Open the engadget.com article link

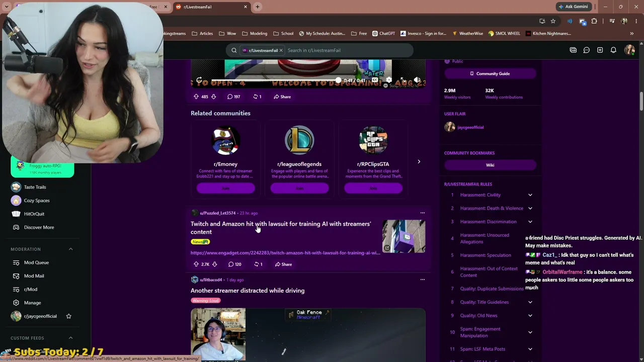tap(285, 253)
